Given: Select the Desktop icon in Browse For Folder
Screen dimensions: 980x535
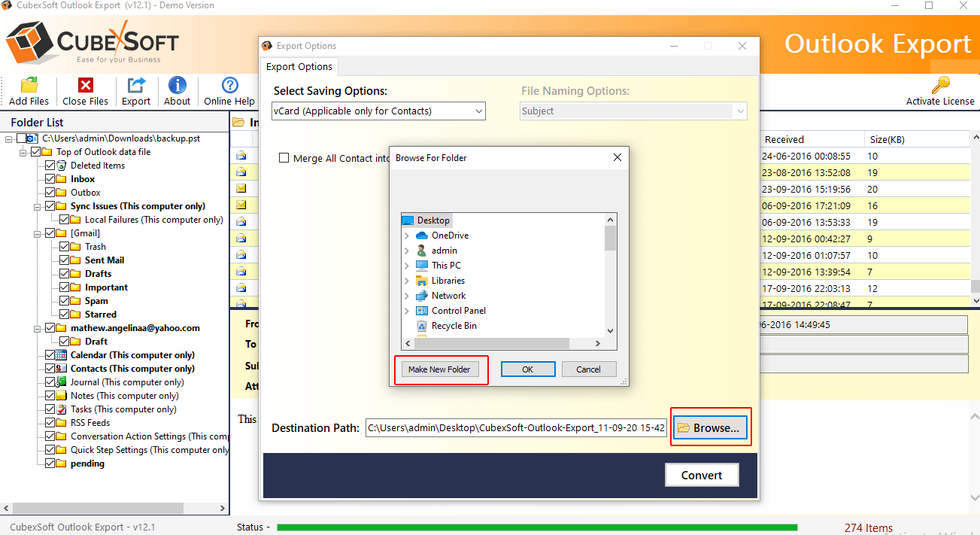Looking at the screenshot, I should tap(408, 220).
